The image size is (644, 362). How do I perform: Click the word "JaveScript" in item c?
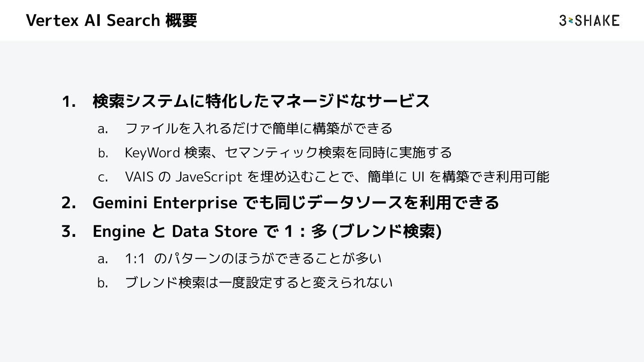point(208,177)
